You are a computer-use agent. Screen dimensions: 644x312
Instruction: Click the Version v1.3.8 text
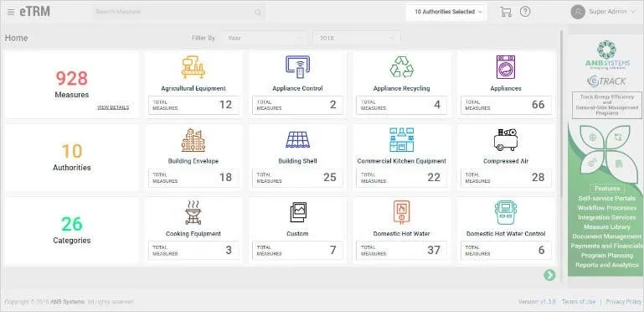537,302
